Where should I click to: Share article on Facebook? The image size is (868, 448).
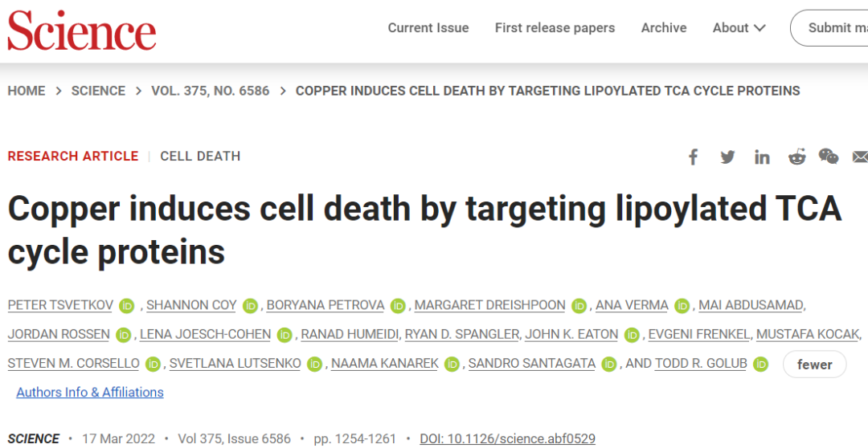(x=693, y=157)
